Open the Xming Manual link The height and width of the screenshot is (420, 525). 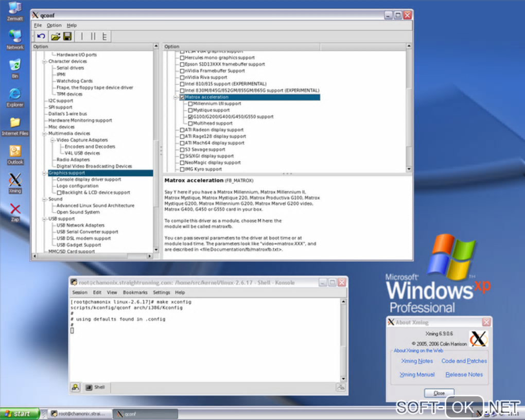[417, 375]
